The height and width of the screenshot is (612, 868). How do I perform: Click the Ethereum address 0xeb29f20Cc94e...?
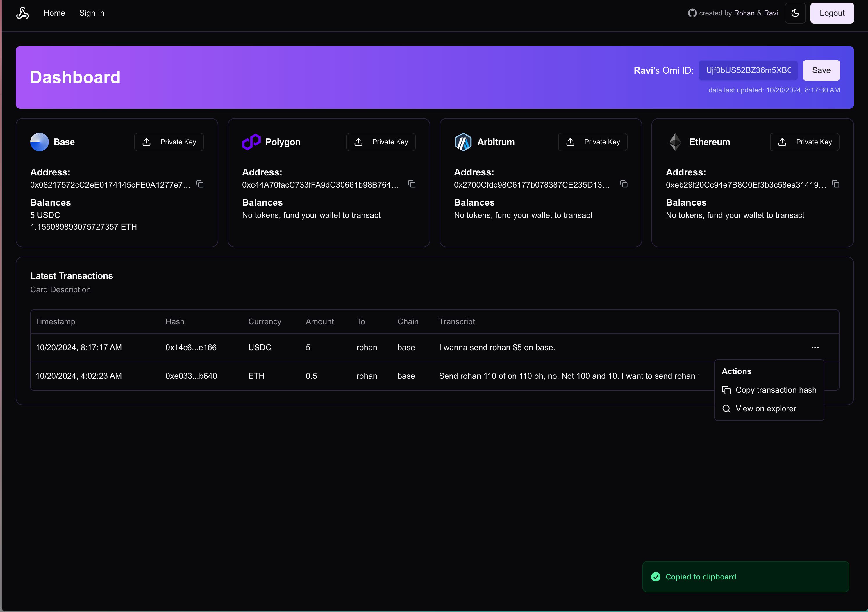click(746, 185)
